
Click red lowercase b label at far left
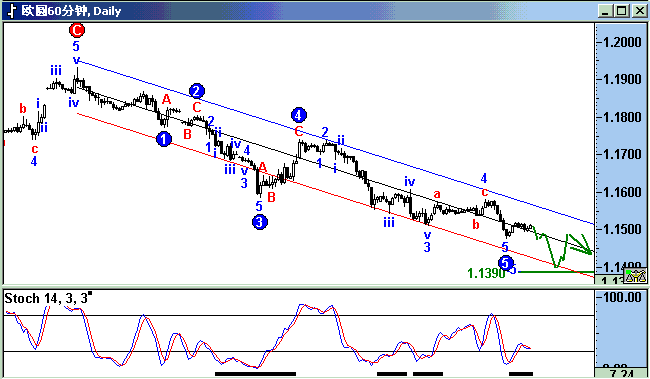pyautogui.click(x=23, y=109)
